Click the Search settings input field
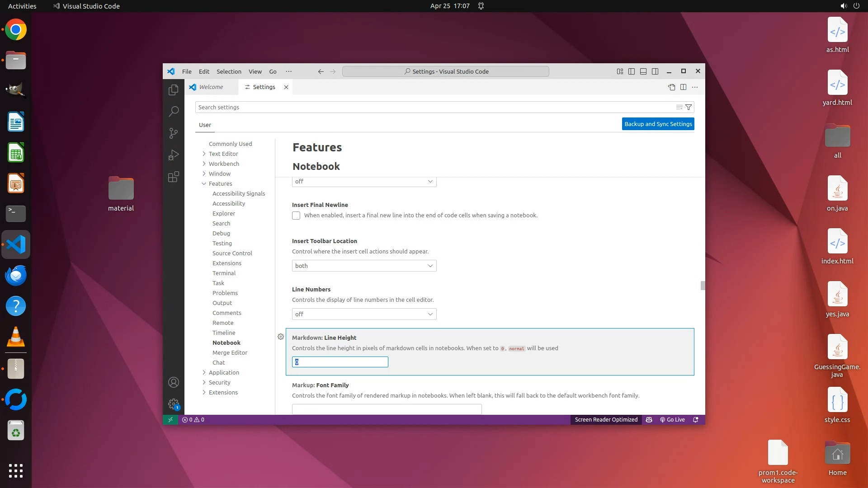The width and height of the screenshot is (868, 488). click(x=434, y=107)
